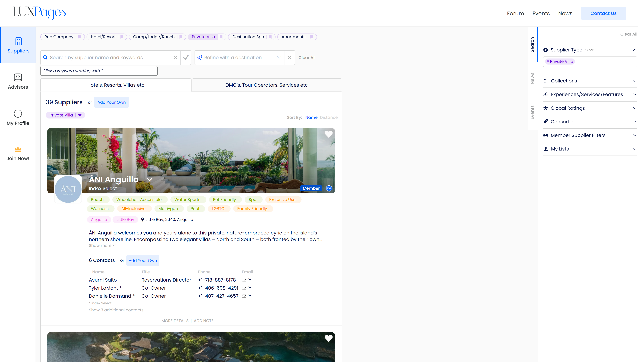
Task: Focus the Refine with a destination field
Action: tap(234, 57)
